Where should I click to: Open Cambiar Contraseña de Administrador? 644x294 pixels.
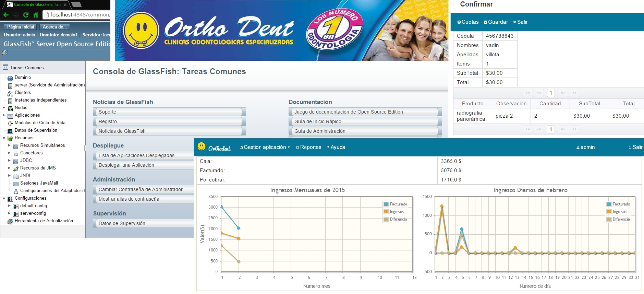[143, 189]
